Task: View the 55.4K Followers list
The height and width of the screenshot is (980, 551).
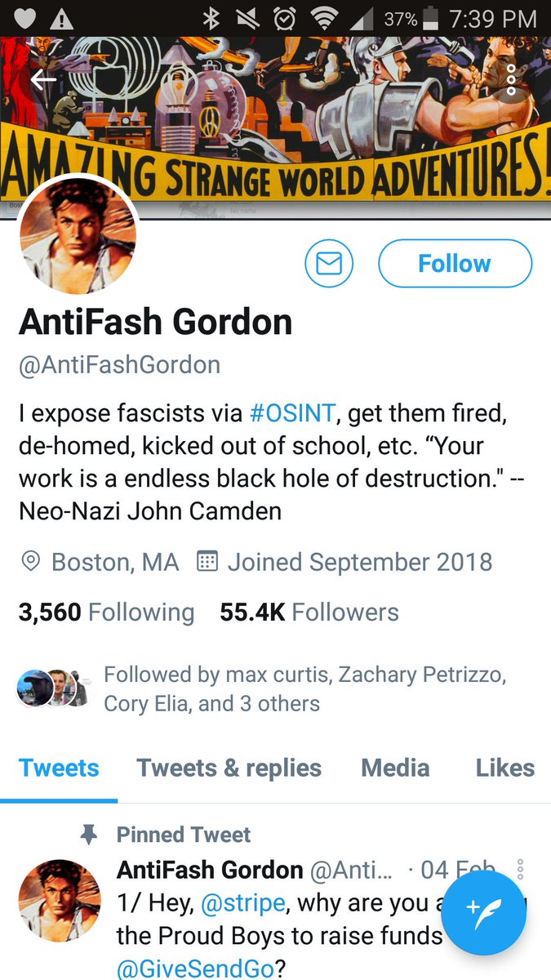Action: pos(309,612)
